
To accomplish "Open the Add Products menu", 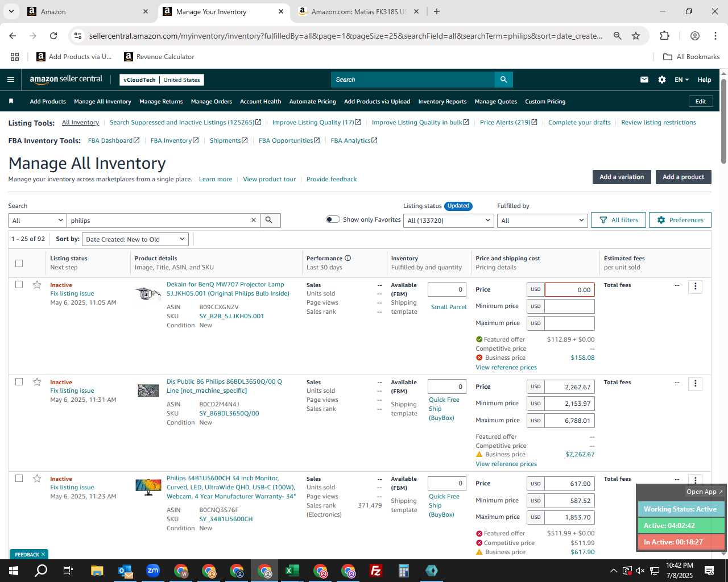I will [x=48, y=101].
